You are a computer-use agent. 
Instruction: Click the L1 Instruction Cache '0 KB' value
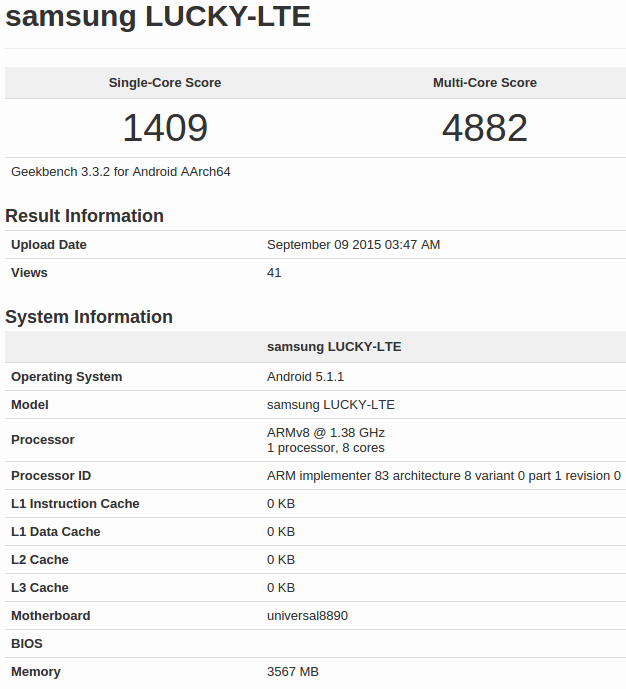coord(281,504)
